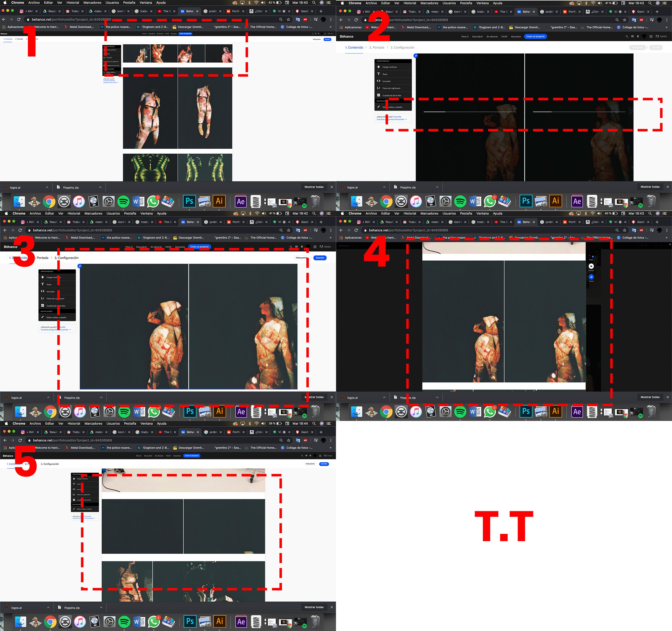Expand Poppins.zip download chevron in screenshot 5

click(101, 607)
